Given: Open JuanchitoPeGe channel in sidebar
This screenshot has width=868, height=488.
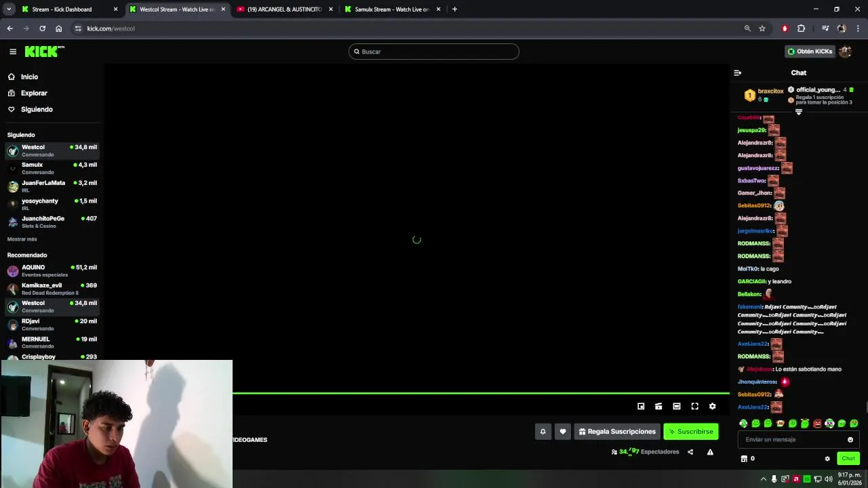Looking at the screenshot, I should (x=52, y=222).
